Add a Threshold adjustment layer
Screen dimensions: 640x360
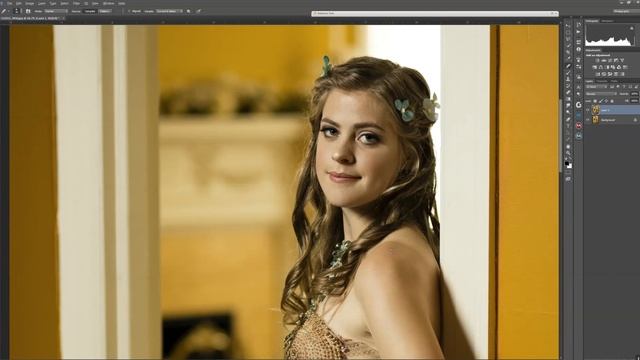[610, 74]
